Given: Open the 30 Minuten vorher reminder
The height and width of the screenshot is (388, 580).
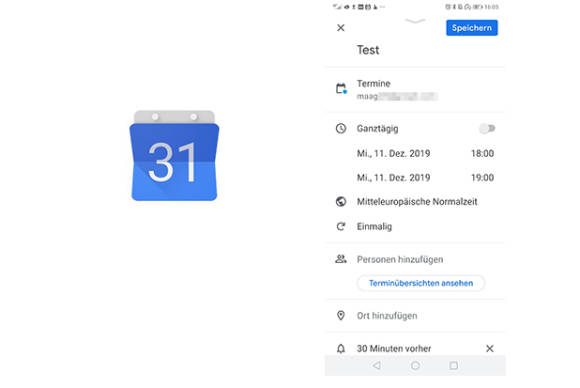Looking at the screenshot, I should click(394, 348).
